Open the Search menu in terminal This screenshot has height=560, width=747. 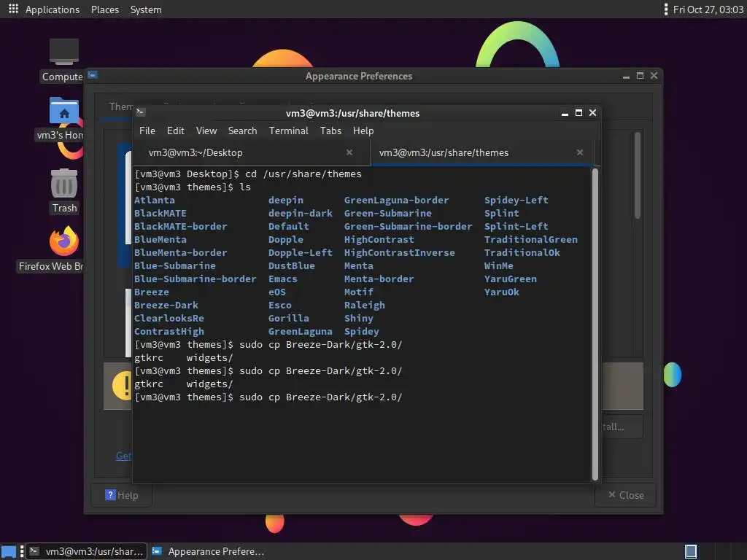tap(242, 131)
